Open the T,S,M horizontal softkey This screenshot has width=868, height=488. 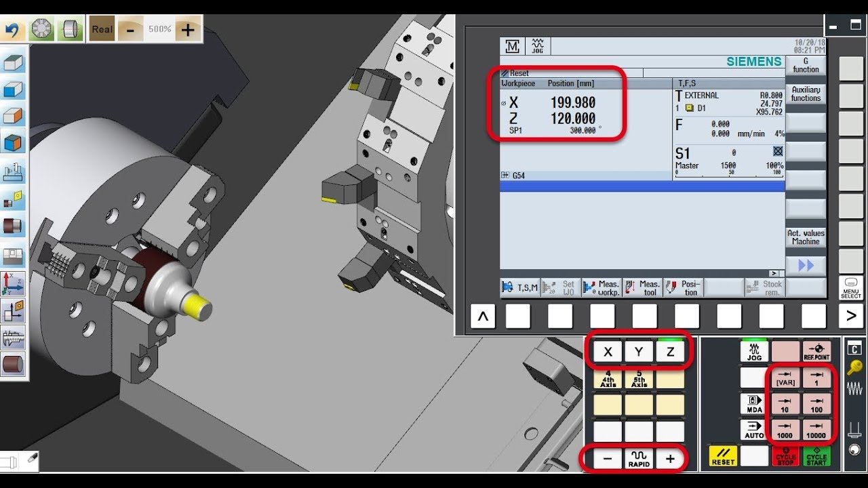(x=520, y=287)
